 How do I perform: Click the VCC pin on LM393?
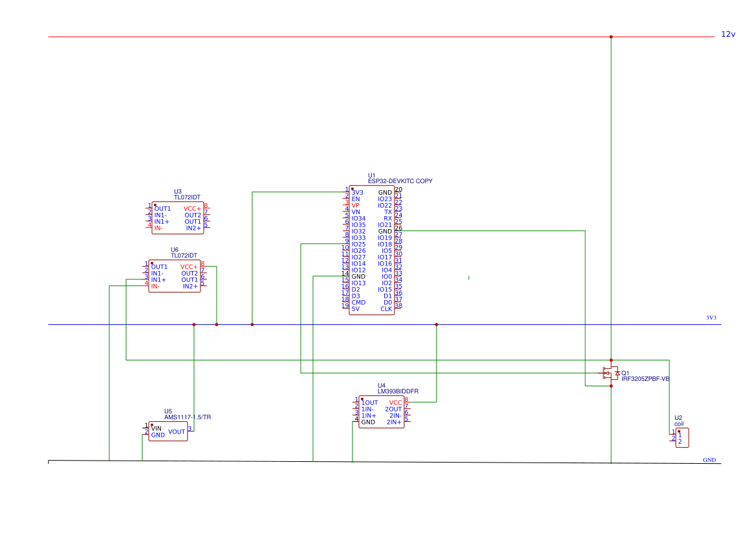[395, 403]
